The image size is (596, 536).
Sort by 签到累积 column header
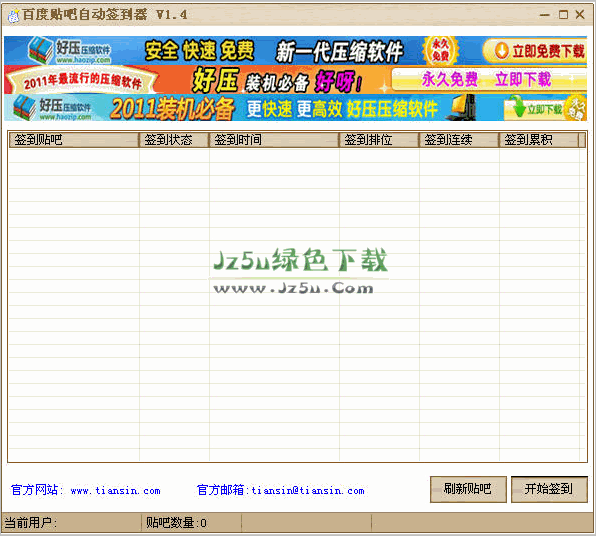pyautogui.click(x=539, y=140)
